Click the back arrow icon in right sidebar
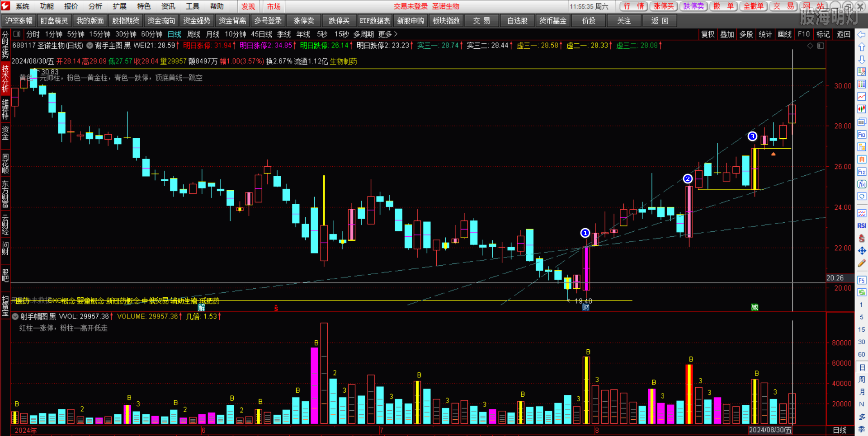Viewport: 868px width, 436px height. point(862,34)
